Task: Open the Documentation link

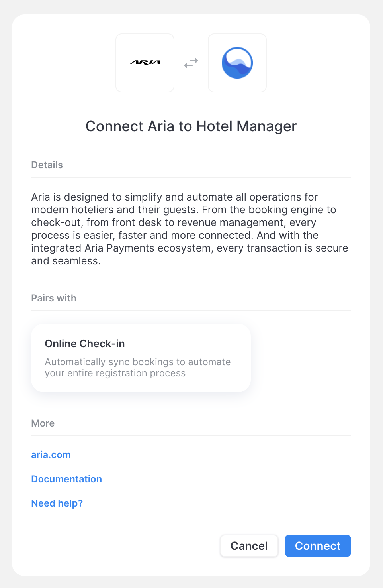Action: [x=66, y=479]
